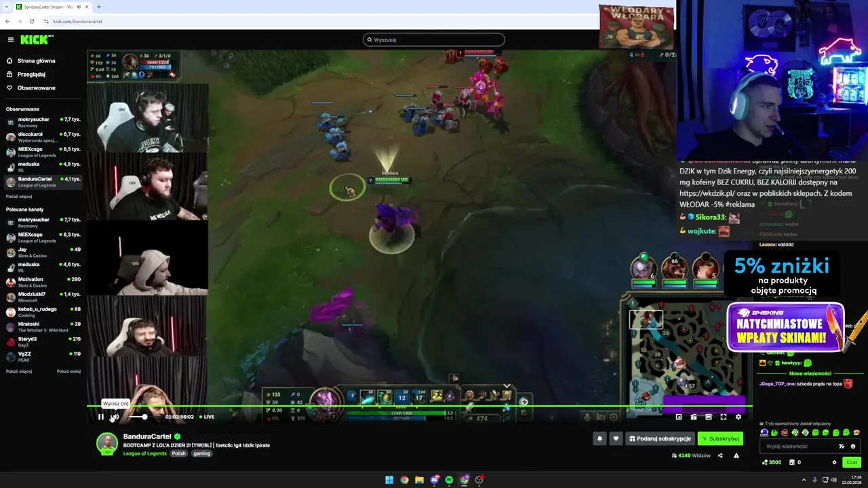Focus the Wyszukaj search box

point(434,40)
